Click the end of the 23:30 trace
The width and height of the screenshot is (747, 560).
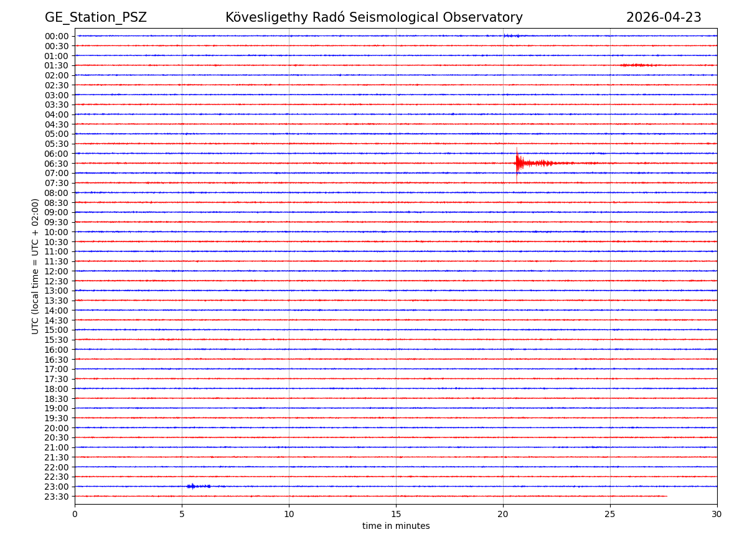(666, 496)
